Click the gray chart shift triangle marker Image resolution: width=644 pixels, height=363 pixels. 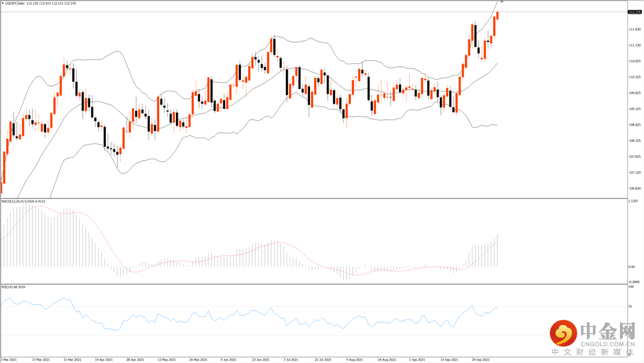pyautogui.click(x=502, y=2)
